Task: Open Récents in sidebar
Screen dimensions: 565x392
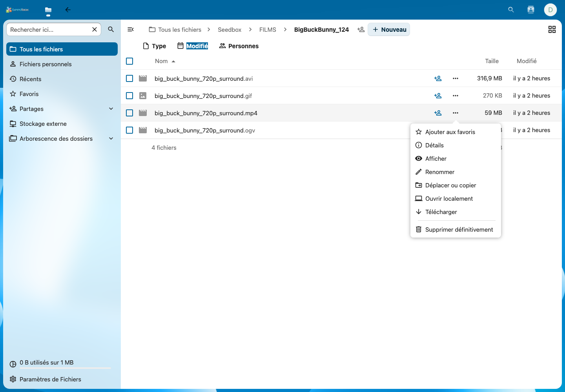Action: tap(62, 79)
